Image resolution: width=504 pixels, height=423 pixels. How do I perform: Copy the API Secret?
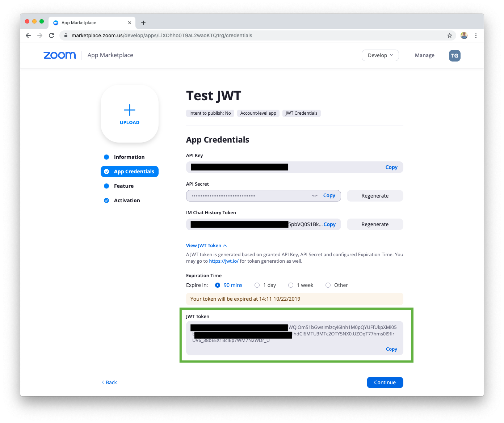click(x=329, y=195)
